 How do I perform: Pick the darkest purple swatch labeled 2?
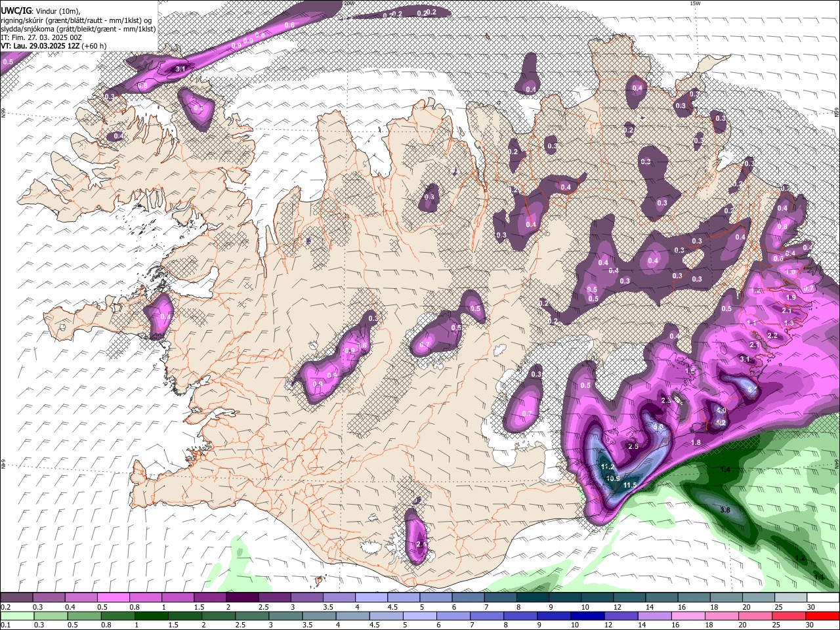click(x=242, y=598)
